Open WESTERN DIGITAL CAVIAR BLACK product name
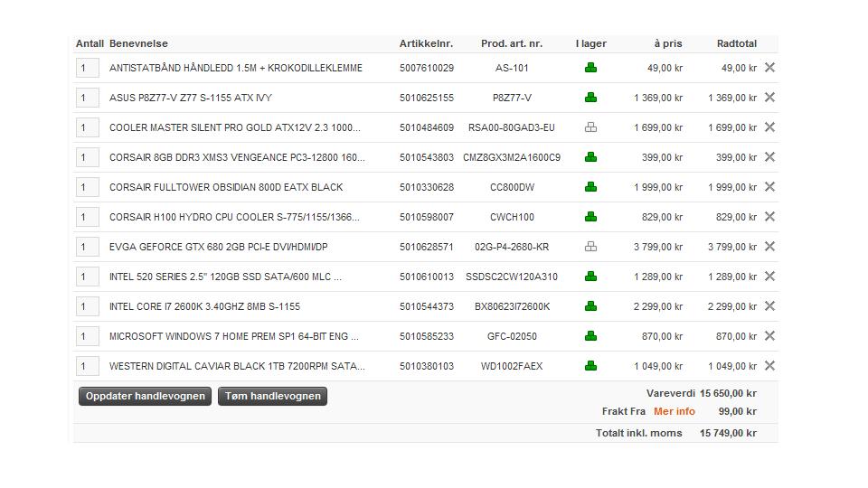The height and width of the screenshot is (488, 868). (237, 367)
